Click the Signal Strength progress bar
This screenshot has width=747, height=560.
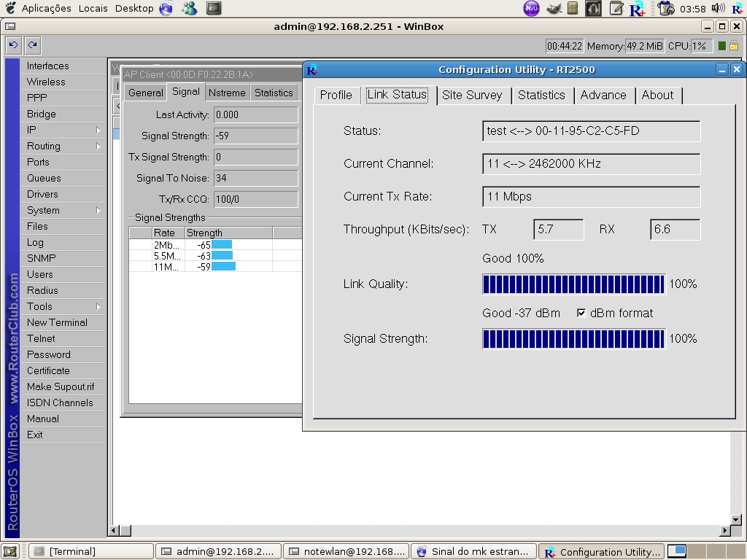tap(573, 339)
